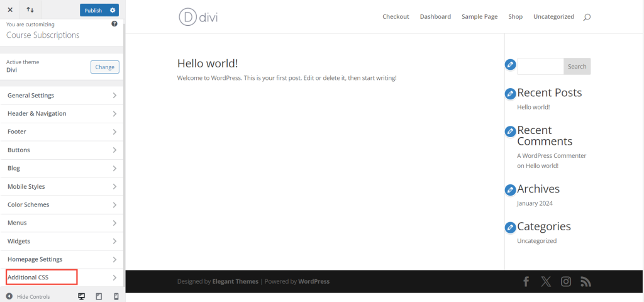The image size is (644, 302).
Task: Click WordPress footer link
Action: pos(314,281)
